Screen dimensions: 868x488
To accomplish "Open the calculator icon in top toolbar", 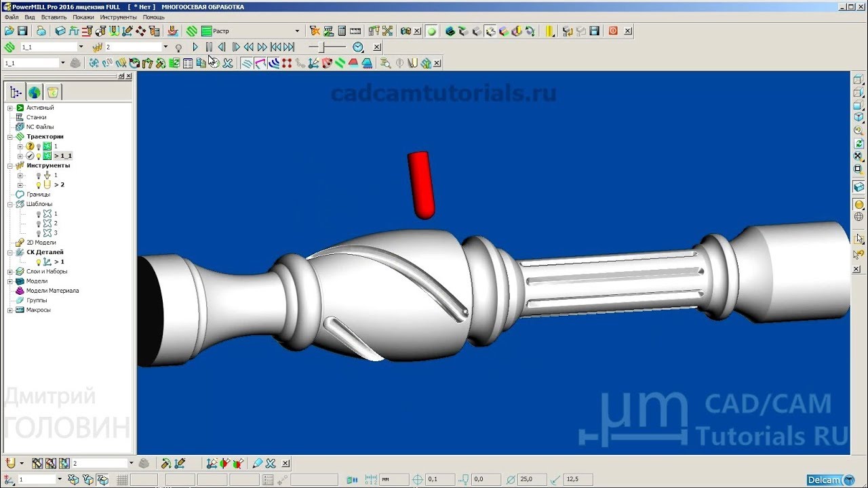I will point(342,31).
